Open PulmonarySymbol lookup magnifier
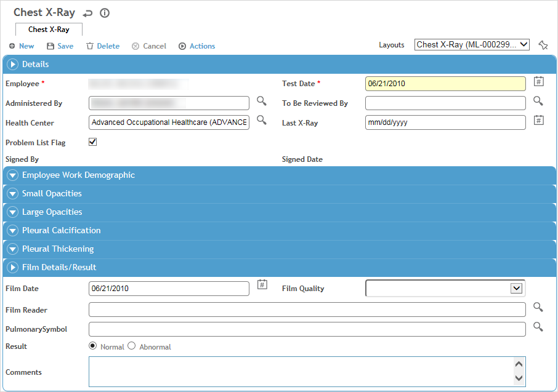The height and width of the screenshot is (392, 558). (x=538, y=327)
